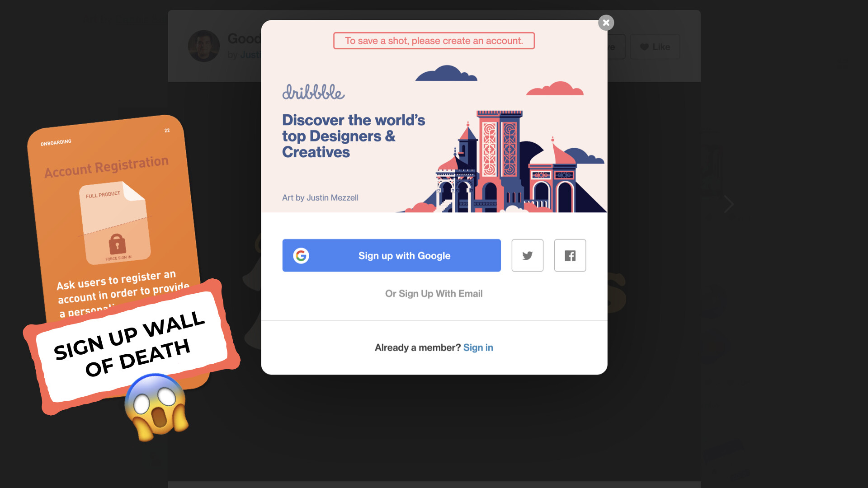Click the Dribbble script logo

pos(313,92)
